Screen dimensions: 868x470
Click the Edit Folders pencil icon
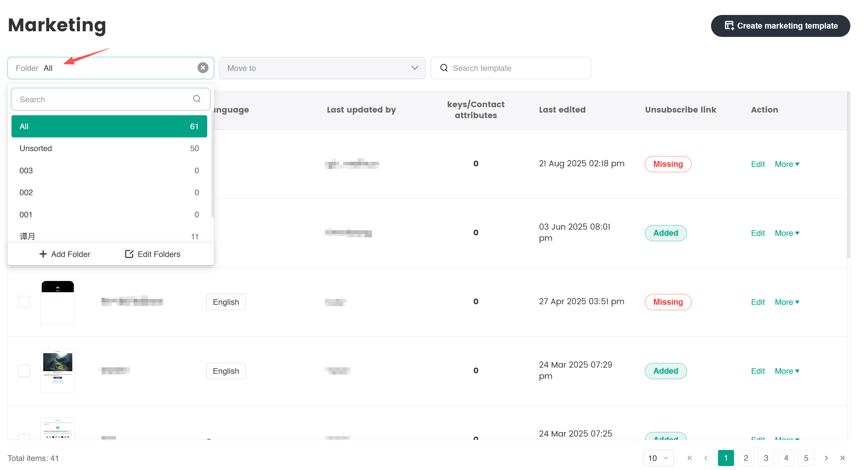129,254
